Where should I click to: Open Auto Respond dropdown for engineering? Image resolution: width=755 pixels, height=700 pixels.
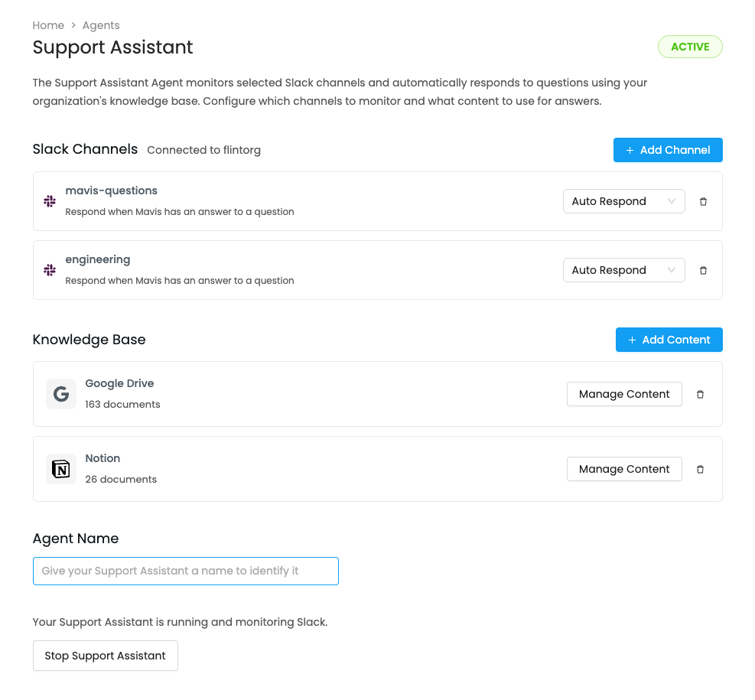(623, 271)
